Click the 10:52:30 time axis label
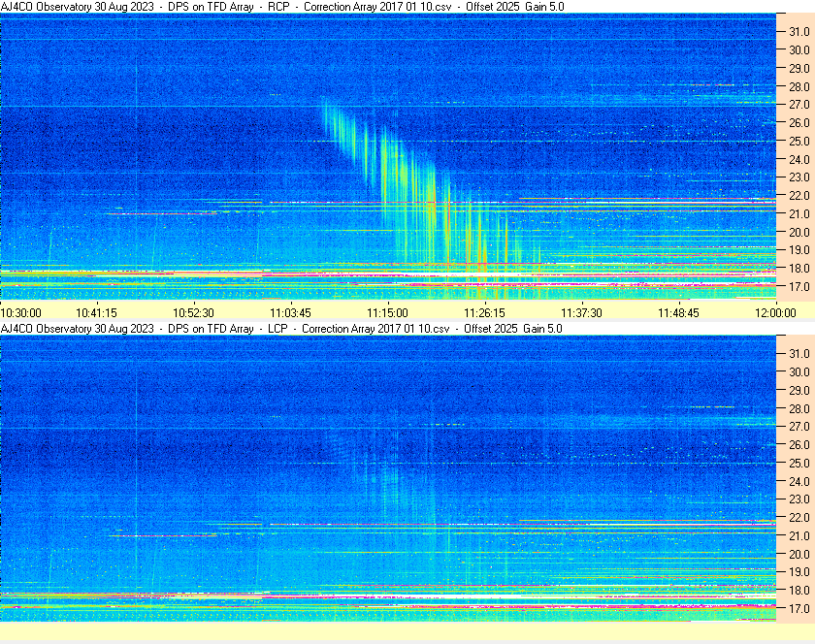815x644 pixels. 194,312
